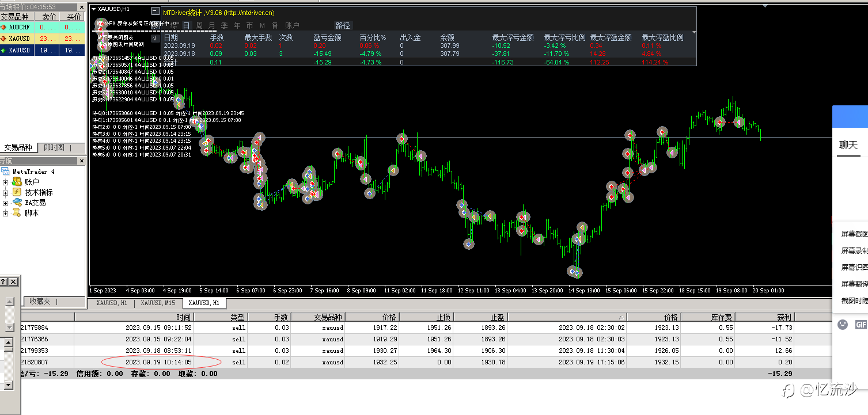Click the checkmark toggle below the minus button
Viewport: 868px width, 415px height.
[x=155, y=38]
